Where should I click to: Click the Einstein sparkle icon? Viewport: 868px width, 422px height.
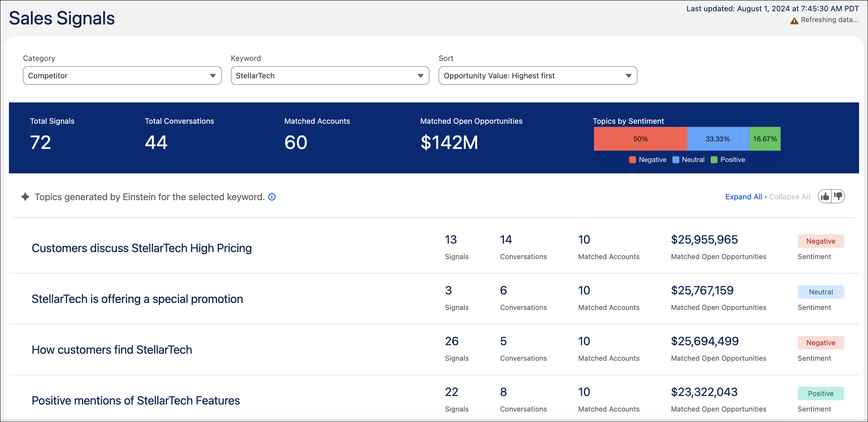(25, 197)
